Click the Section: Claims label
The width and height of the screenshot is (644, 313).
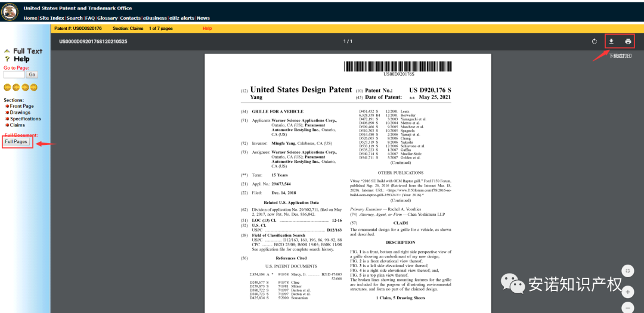(x=128, y=29)
